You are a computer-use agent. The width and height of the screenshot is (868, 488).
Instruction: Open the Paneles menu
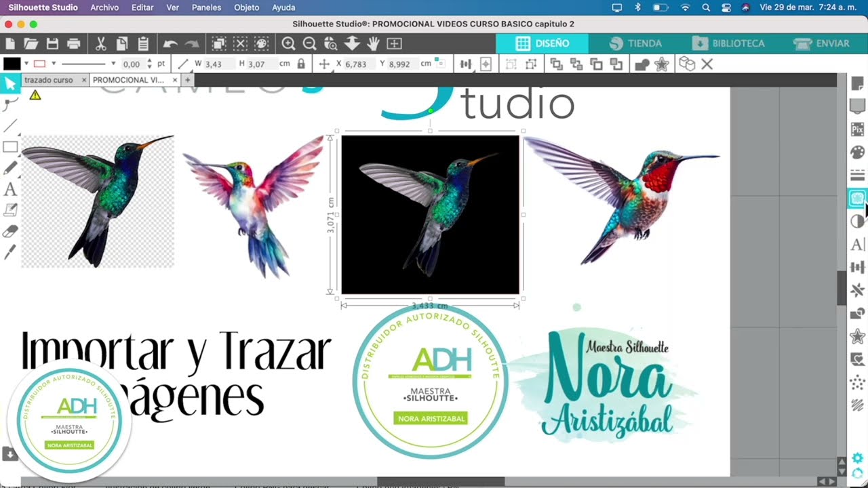tap(206, 7)
